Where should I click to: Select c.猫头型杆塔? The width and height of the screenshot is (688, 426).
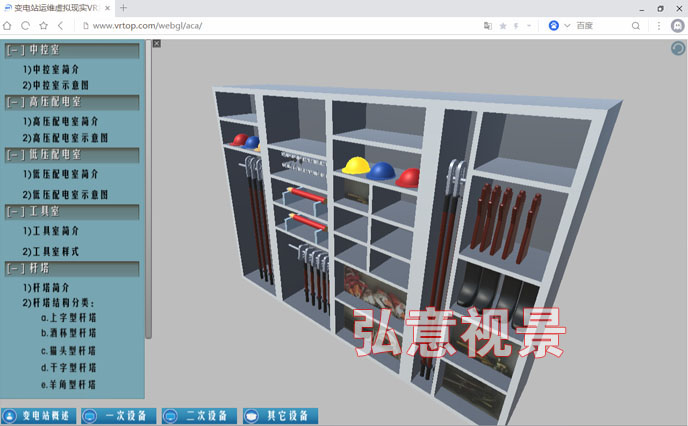68,351
